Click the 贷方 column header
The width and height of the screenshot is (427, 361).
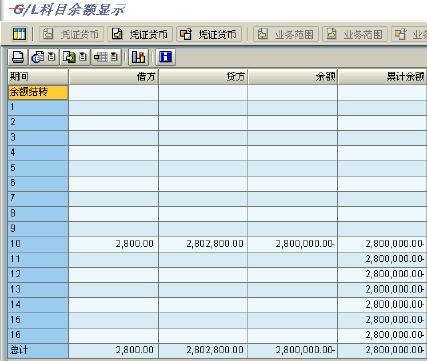(x=203, y=77)
